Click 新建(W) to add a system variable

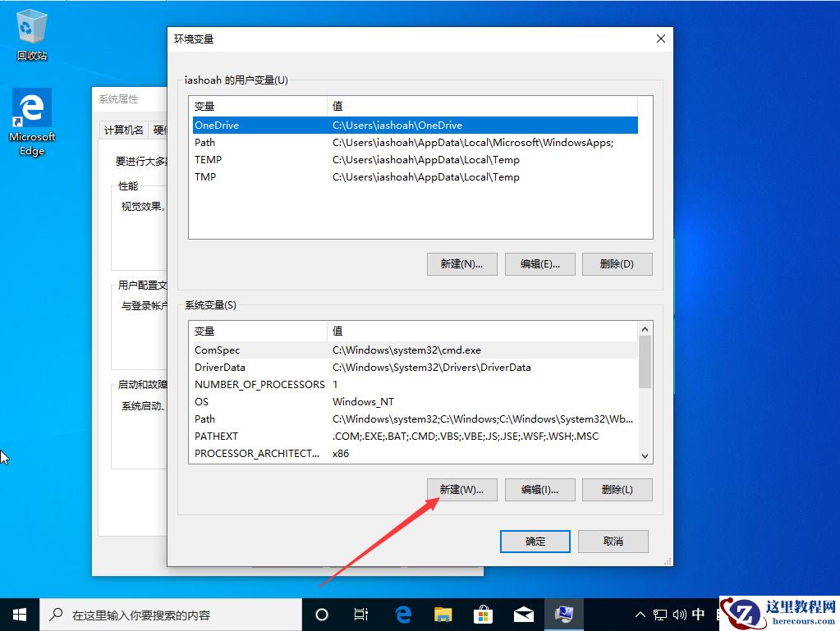(x=461, y=489)
